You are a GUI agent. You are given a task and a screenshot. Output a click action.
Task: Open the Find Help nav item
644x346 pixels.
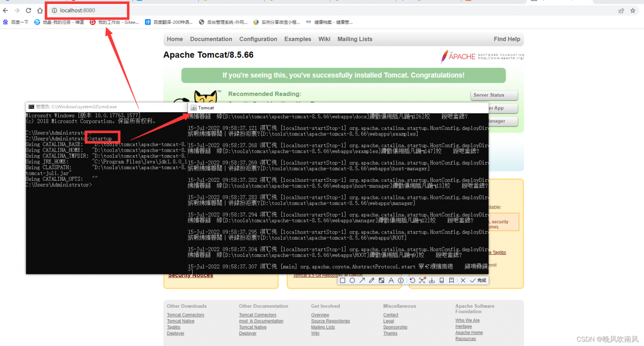[507, 39]
